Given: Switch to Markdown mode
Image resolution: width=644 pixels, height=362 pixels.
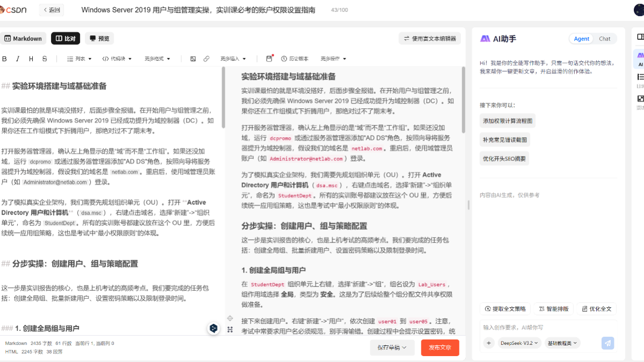Looking at the screenshot, I should [x=23, y=38].
